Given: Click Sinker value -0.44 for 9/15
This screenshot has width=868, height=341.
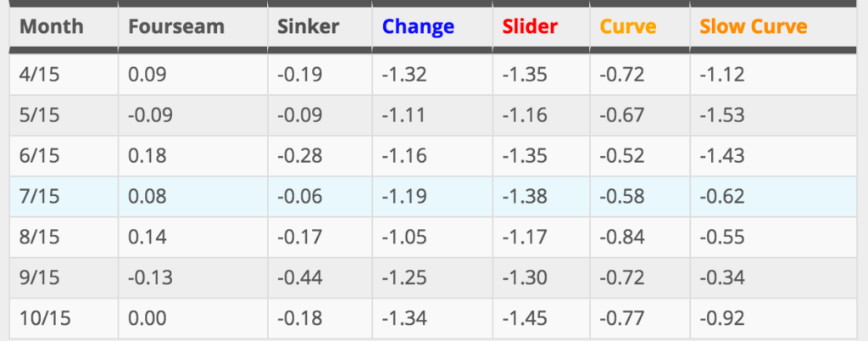Looking at the screenshot, I should point(299,278).
